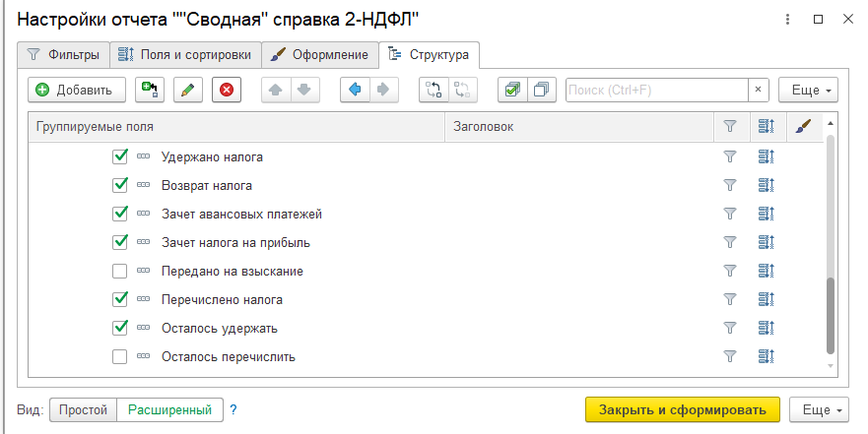Click the check all boxes icon
Screen dimensions: 868x434
pyautogui.click(x=511, y=90)
